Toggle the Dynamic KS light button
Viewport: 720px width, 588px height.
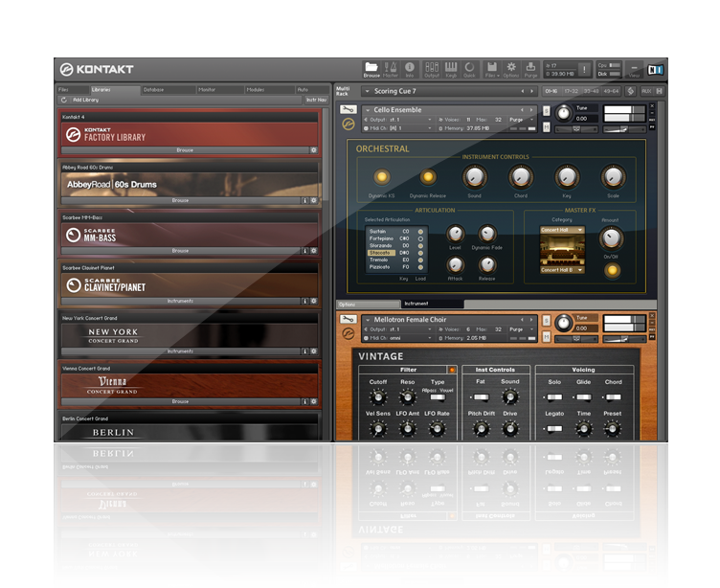point(380,176)
